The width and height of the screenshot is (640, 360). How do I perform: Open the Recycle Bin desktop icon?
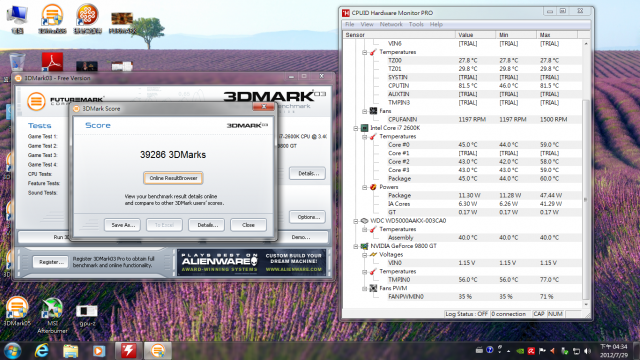[x=17, y=62]
